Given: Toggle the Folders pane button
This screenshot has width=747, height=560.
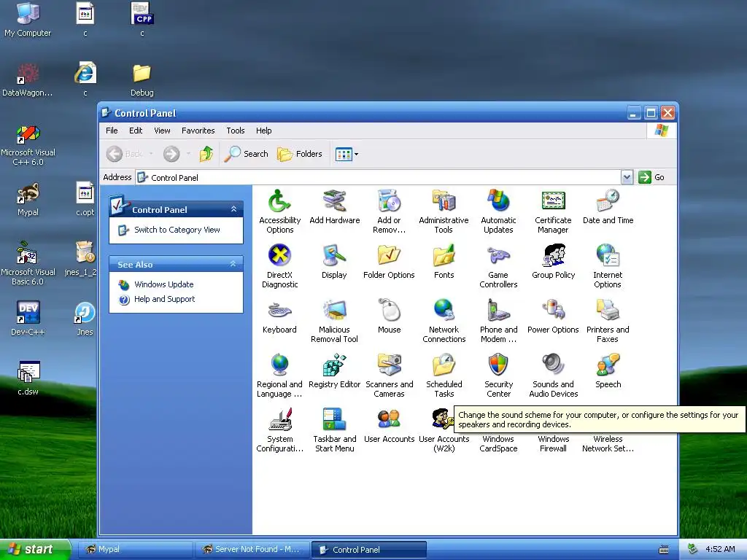Looking at the screenshot, I should (300, 154).
